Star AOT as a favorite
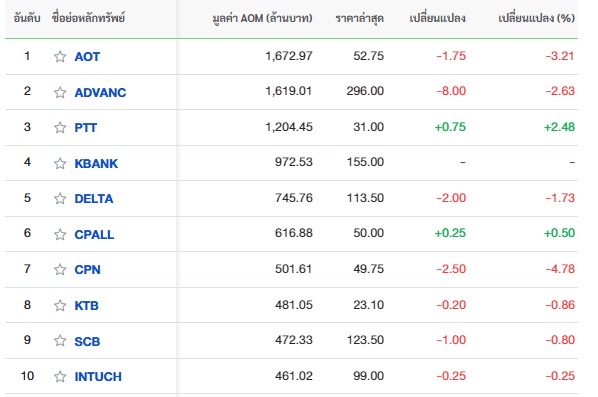This screenshot has height=397, width=598. pyautogui.click(x=60, y=56)
